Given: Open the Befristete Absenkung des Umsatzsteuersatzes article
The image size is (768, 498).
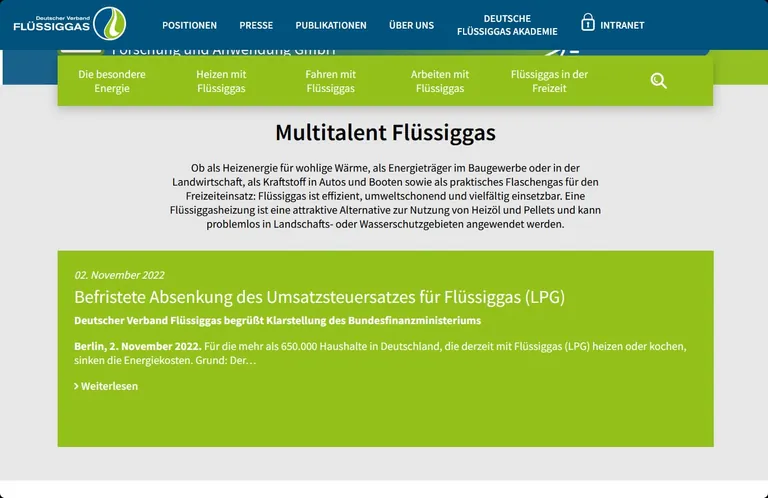Looking at the screenshot, I should point(320,297).
